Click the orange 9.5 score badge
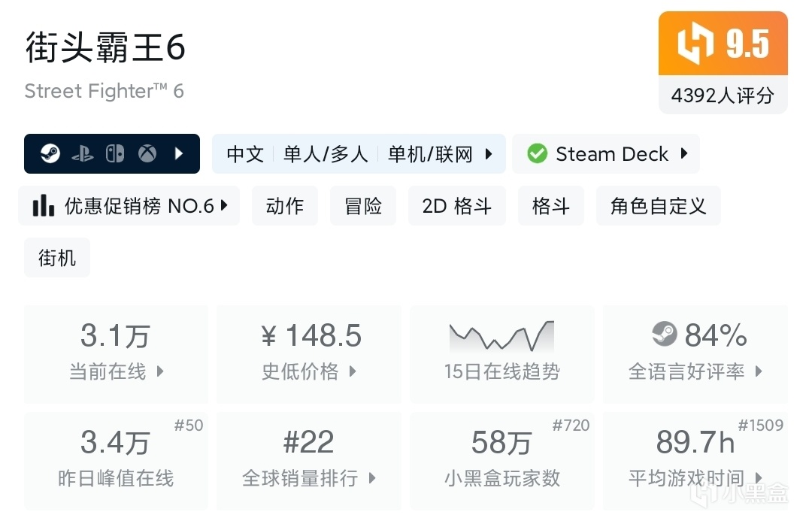Screen dimensions: 812x521 723,44
